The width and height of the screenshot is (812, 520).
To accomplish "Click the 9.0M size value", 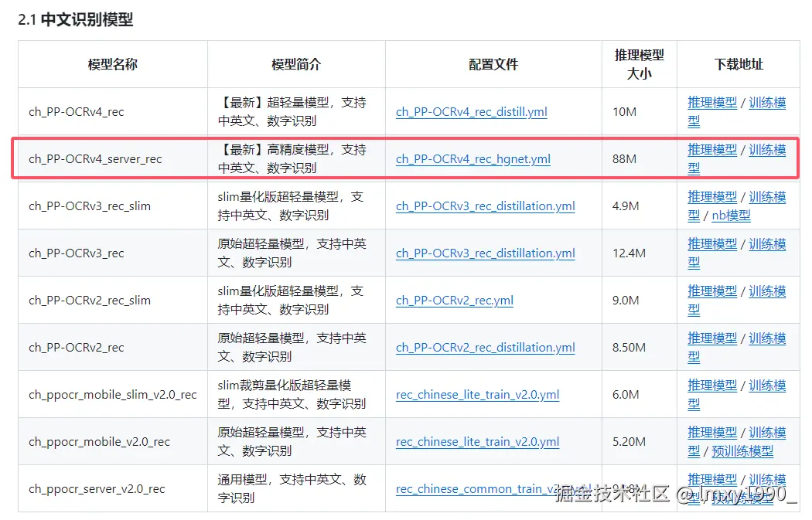I will point(626,300).
